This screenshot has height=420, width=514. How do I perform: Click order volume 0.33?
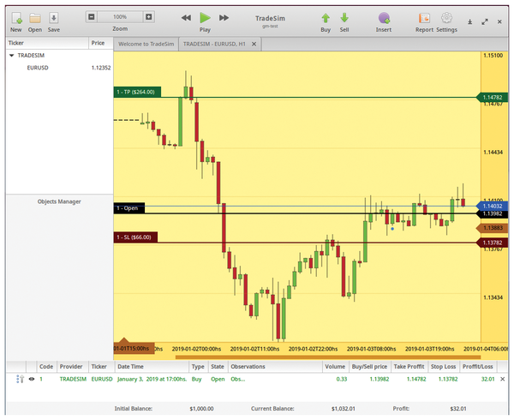pos(342,379)
